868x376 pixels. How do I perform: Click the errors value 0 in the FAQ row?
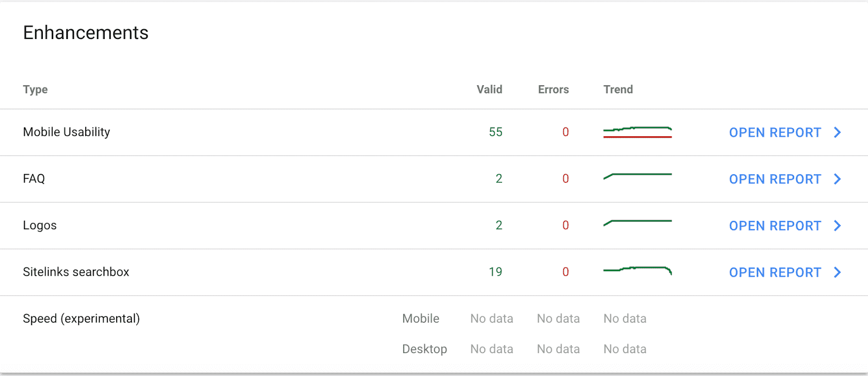point(565,179)
